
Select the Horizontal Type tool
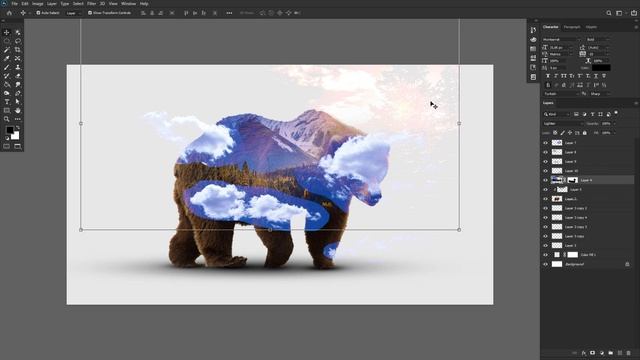(7, 102)
